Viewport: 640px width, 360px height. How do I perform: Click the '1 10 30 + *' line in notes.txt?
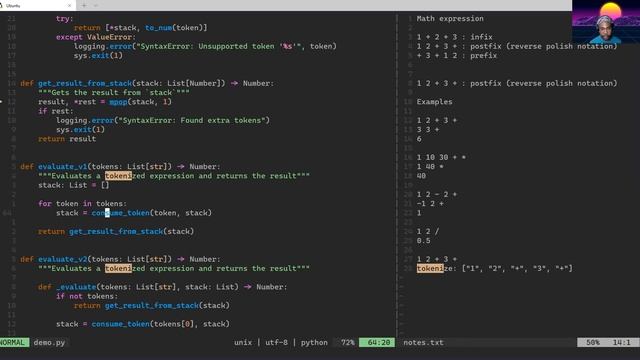tap(441, 157)
